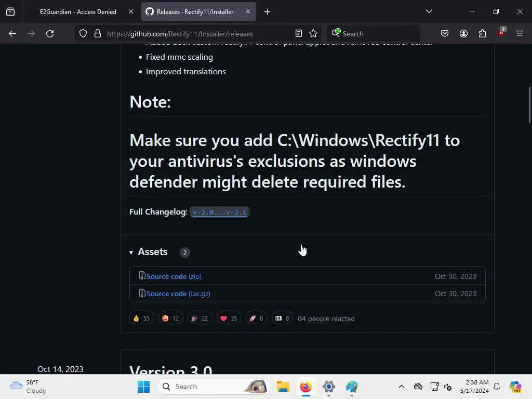Image resolution: width=532 pixels, height=399 pixels.
Task: Click the taskbar Search box
Action: tap(214, 387)
